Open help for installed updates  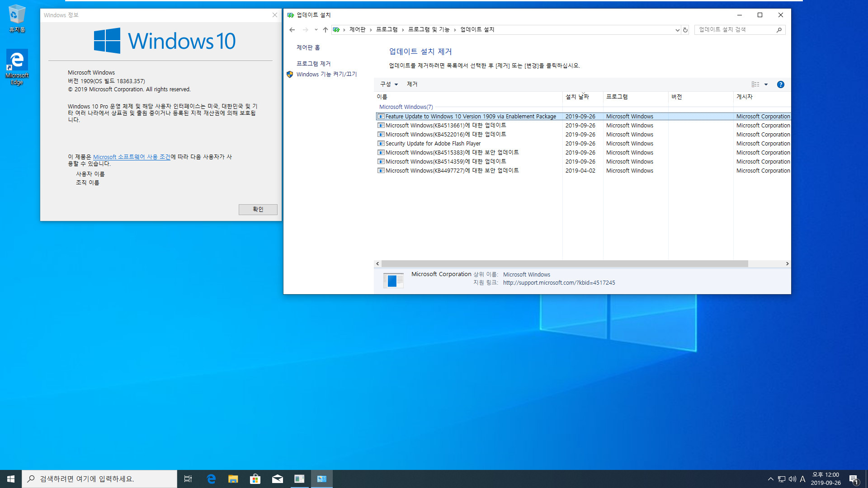pyautogui.click(x=781, y=84)
